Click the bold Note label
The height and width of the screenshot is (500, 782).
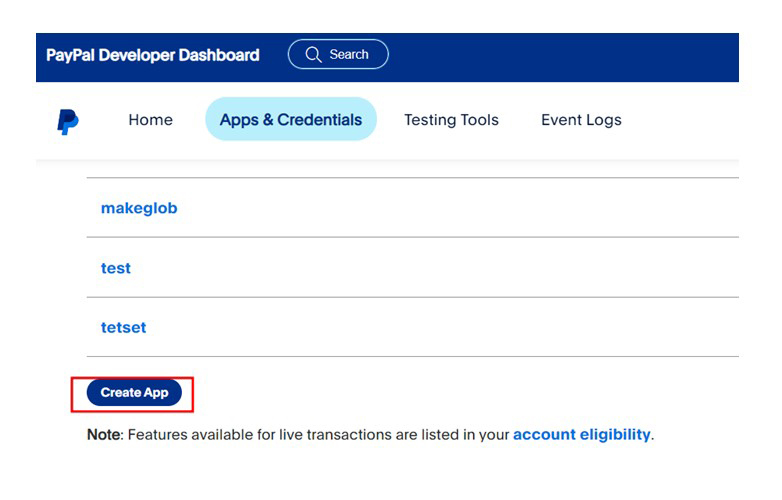tap(104, 435)
